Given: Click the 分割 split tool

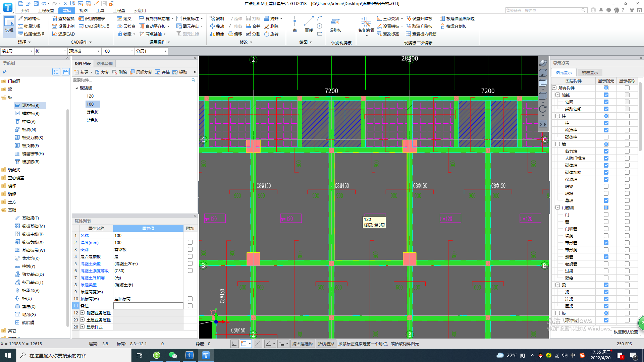Looking at the screenshot, I should point(253,34).
